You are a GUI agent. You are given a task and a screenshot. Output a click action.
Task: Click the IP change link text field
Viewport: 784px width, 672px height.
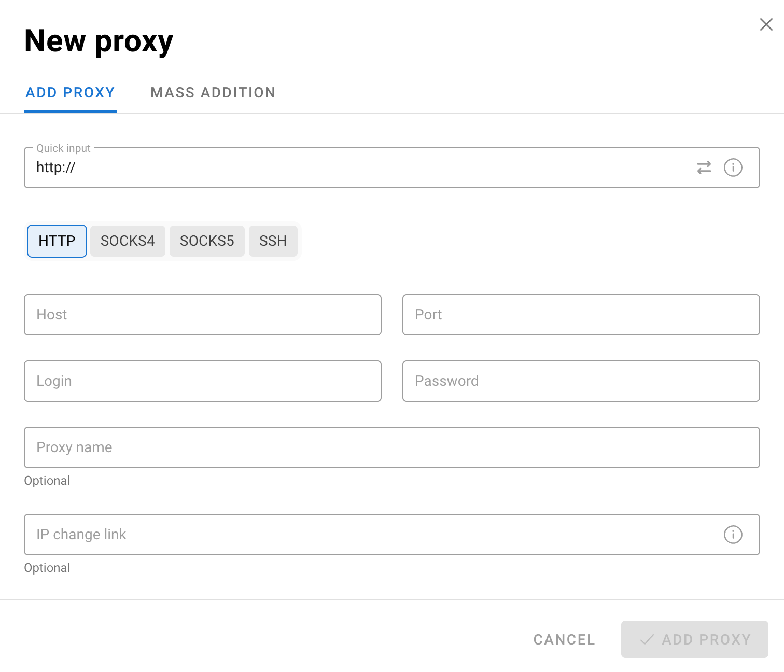[x=368, y=535]
